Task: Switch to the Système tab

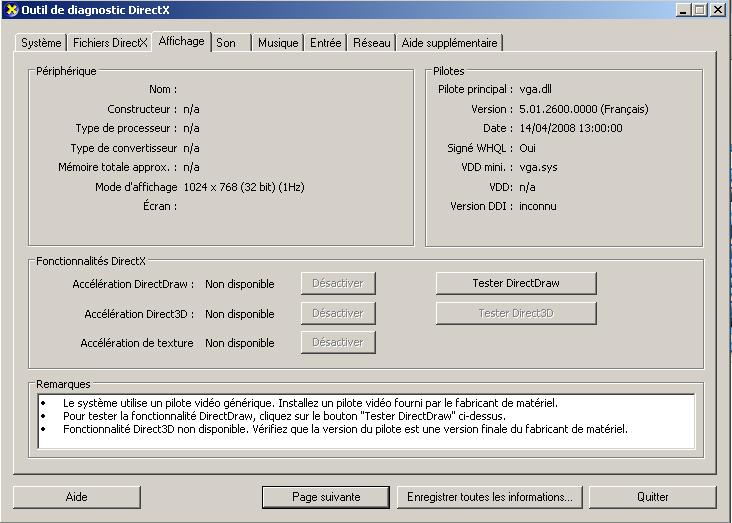Action: 41,43
